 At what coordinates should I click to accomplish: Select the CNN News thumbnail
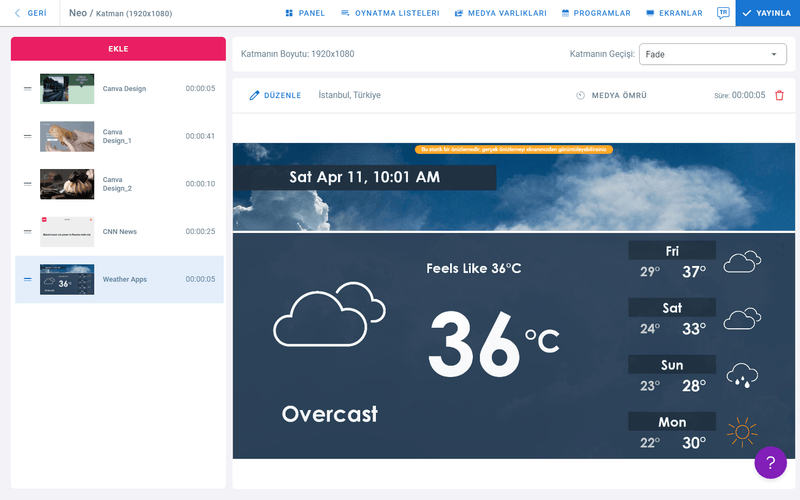click(67, 232)
